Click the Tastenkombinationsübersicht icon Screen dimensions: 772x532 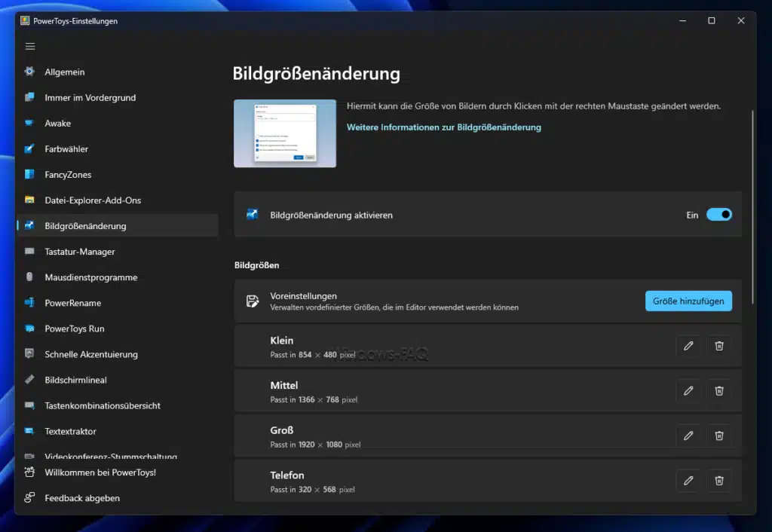(x=29, y=405)
